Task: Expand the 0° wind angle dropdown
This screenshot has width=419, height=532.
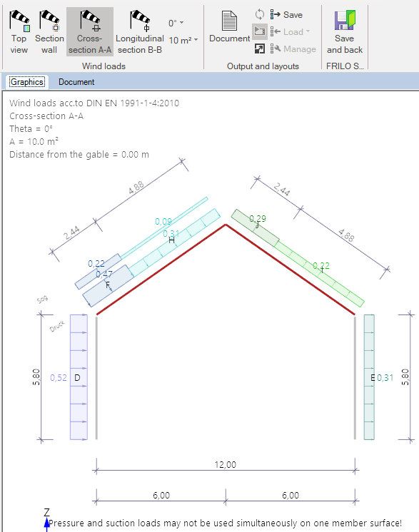Action: (x=176, y=23)
